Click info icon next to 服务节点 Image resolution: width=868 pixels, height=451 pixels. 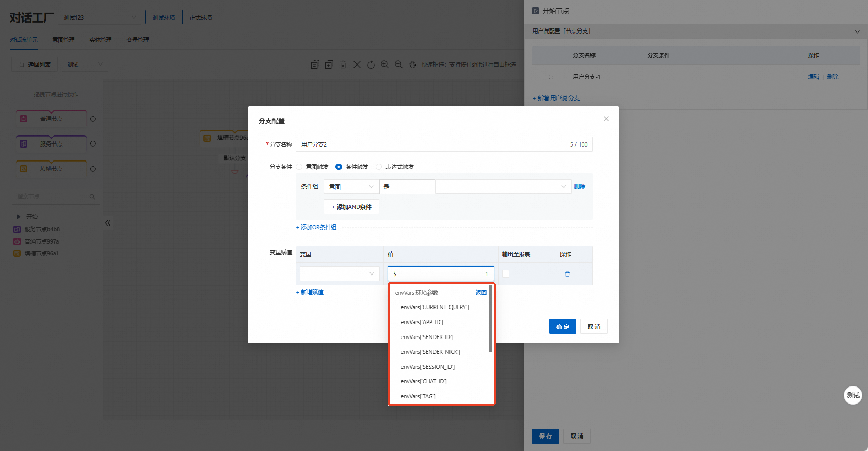click(x=93, y=144)
